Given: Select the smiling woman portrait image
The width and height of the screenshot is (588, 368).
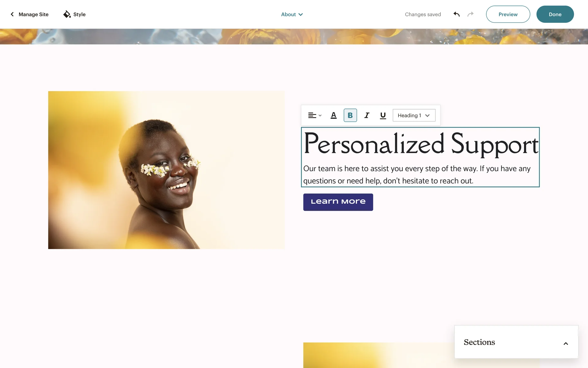Looking at the screenshot, I should point(166,170).
